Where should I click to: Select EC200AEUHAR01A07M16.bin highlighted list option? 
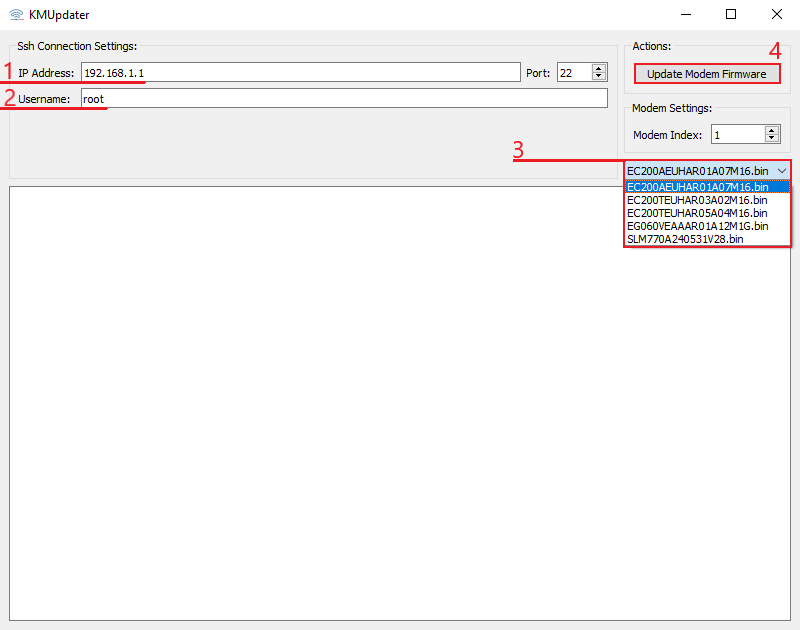point(698,187)
